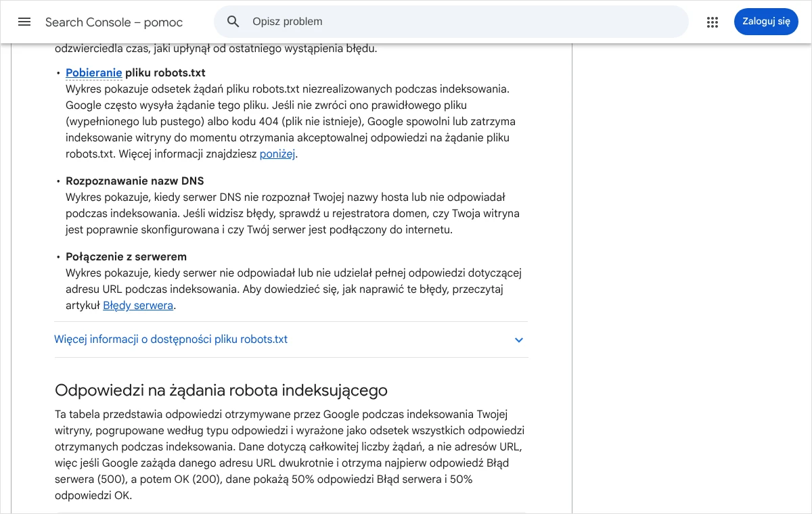Focus the Opisz problem search field

(x=451, y=22)
